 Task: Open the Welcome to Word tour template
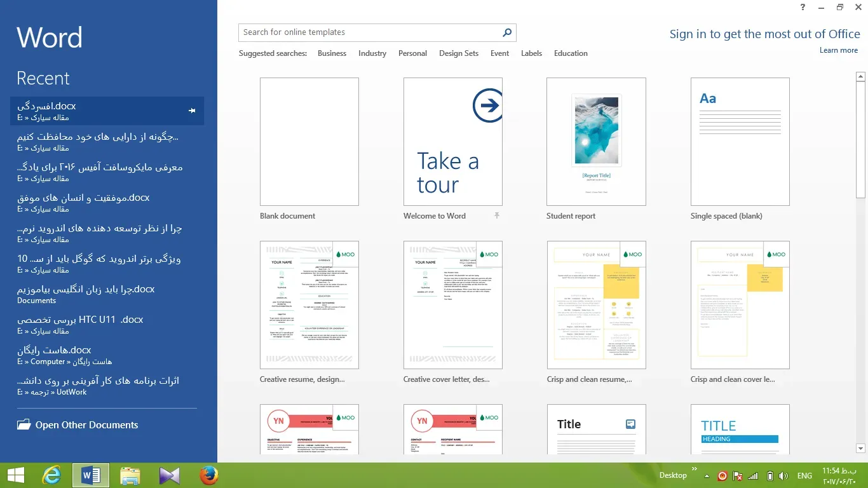(453, 142)
